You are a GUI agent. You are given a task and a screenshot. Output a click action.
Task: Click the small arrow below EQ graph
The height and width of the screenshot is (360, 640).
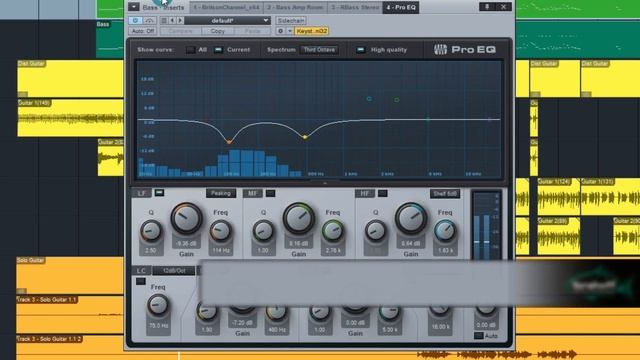click(x=325, y=184)
